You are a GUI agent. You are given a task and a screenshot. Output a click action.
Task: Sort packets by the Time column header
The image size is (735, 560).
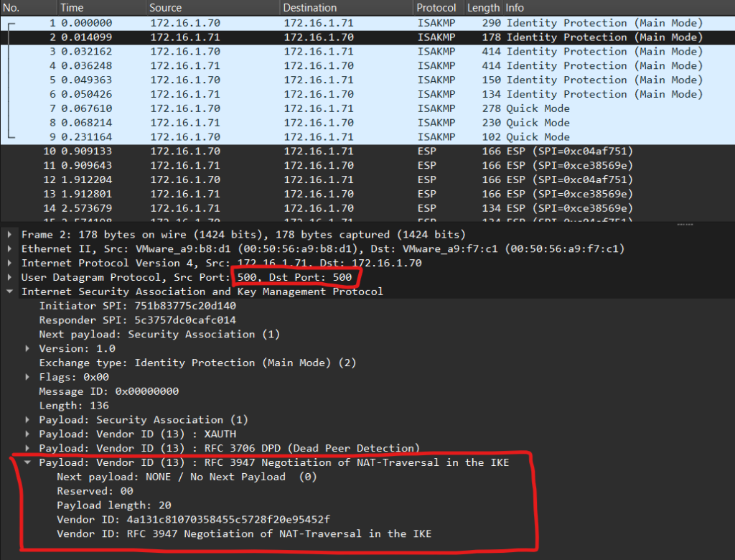(100, 7)
